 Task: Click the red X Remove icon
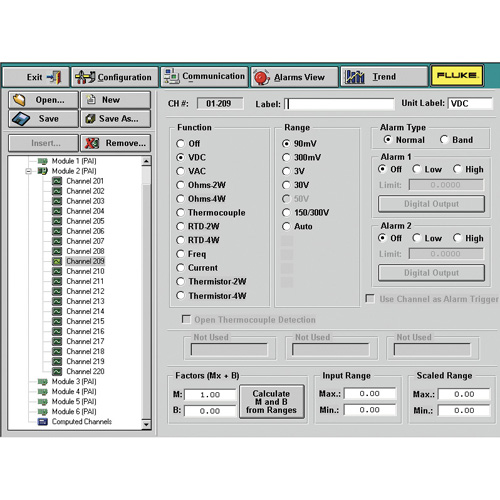pos(92,143)
